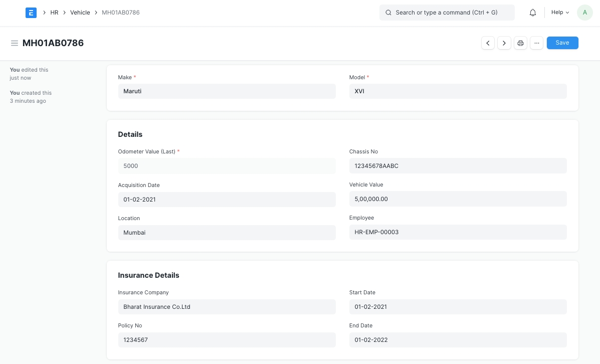Select the insurance End Date field
The image size is (600, 364).
(458, 340)
